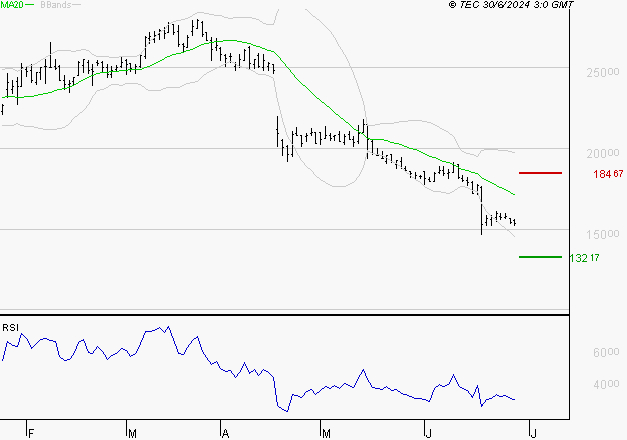Click the F month axis label
This screenshot has width=627, height=440.
point(31,434)
